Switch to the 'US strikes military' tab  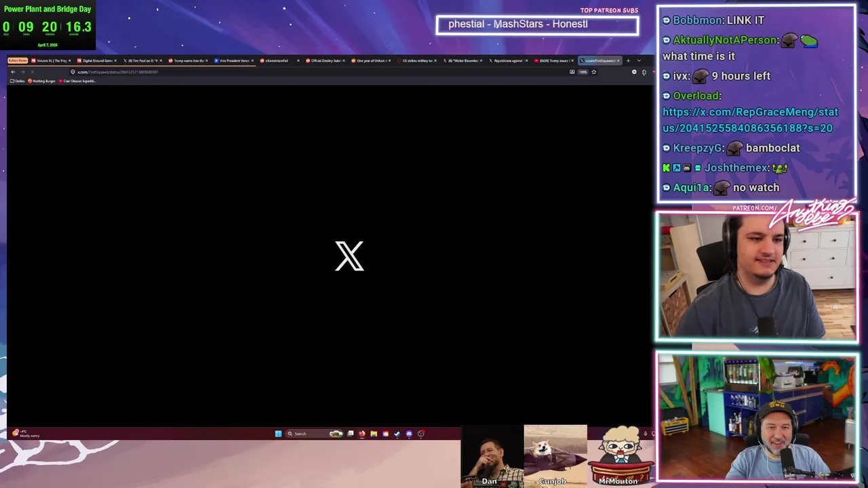417,60
